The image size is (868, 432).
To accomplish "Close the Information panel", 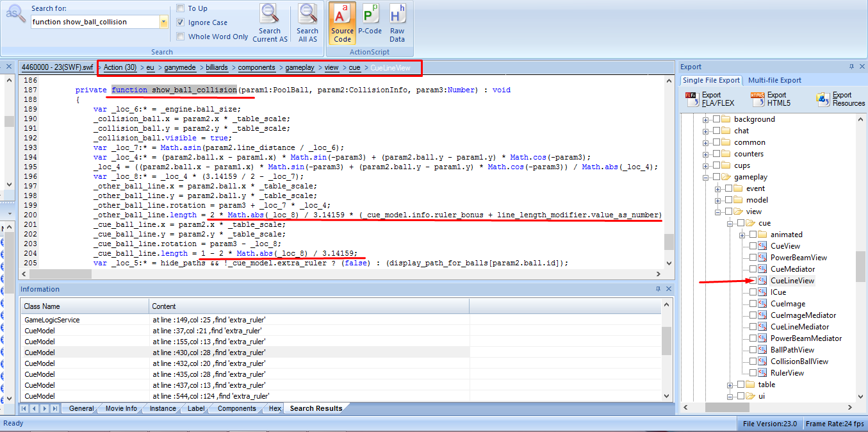I will point(669,289).
